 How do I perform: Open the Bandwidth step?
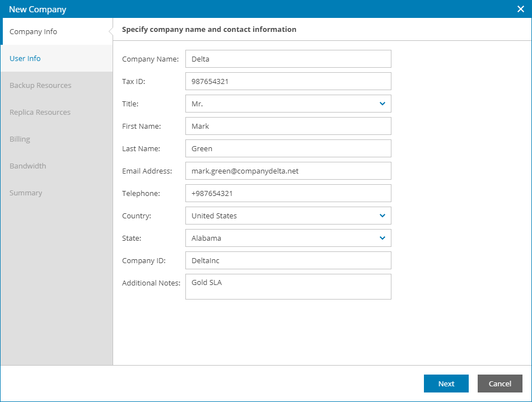click(x=27, y=166)
